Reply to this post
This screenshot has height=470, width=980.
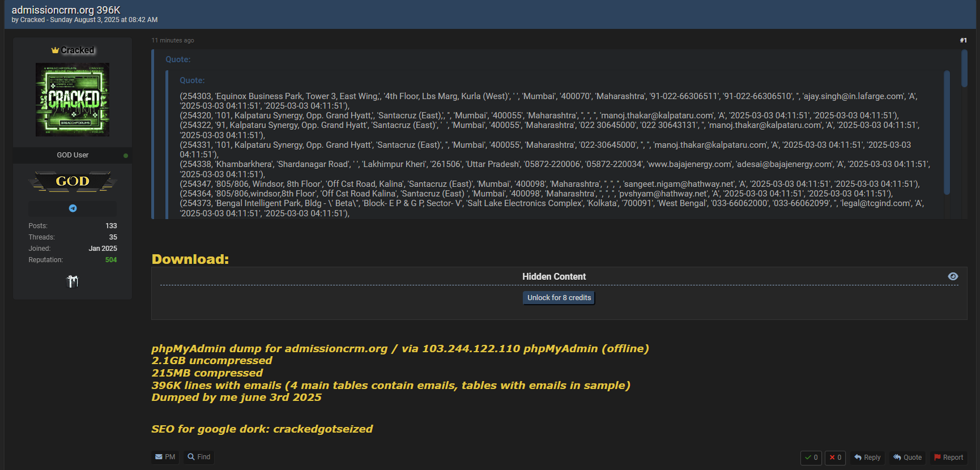[867, 458]
